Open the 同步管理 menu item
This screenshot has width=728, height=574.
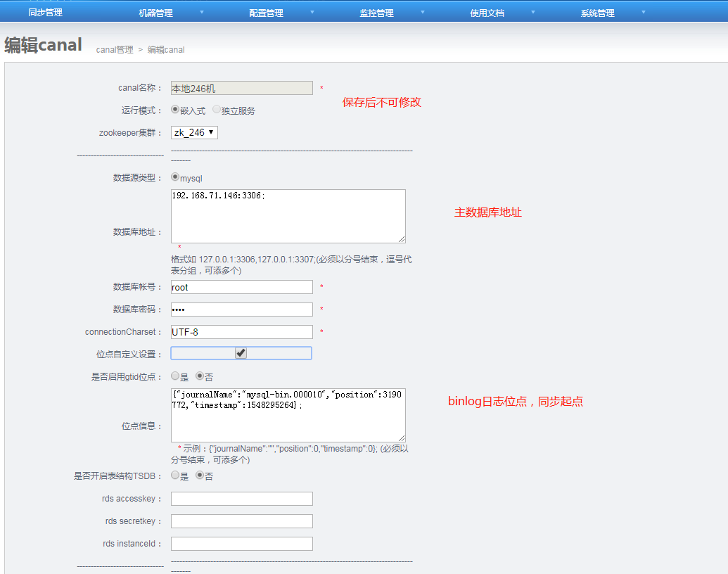click(x=45, y=13)
